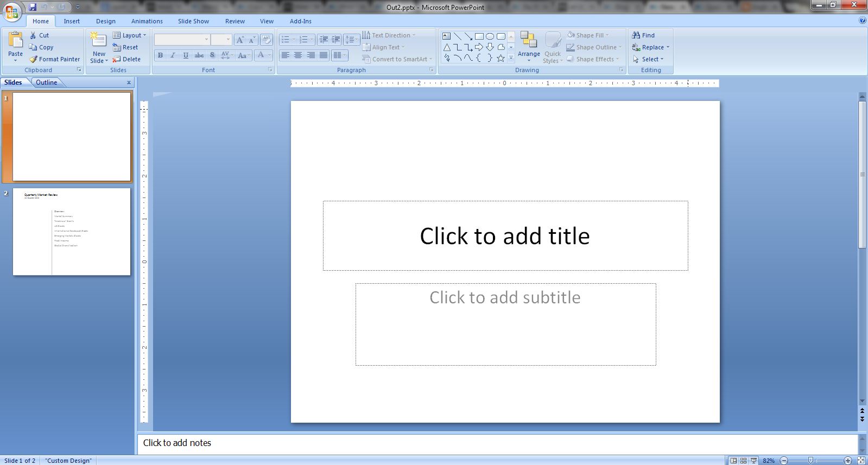This screenshot has width=868, height=465.
Task: Click the 'Click to add title' placeholder
Action: click(505, 236)
